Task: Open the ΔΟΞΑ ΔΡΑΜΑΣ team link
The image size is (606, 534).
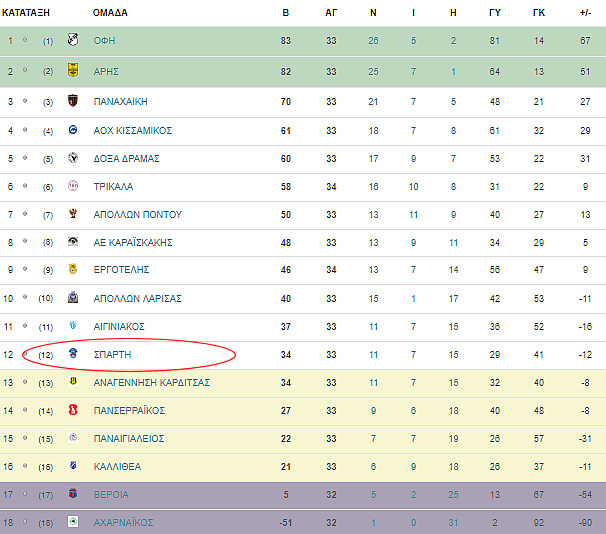Action: coord(126,159)
